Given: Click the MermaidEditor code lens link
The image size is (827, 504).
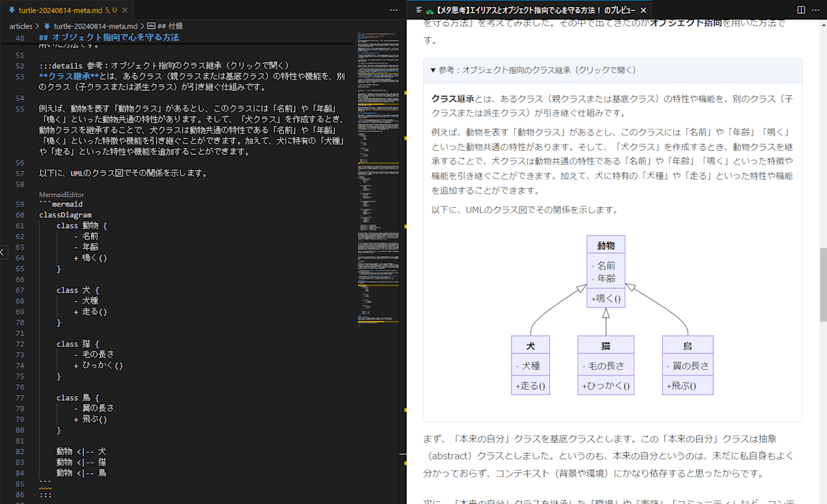Looking at the screenshot, I should click(x=61, y=195).
